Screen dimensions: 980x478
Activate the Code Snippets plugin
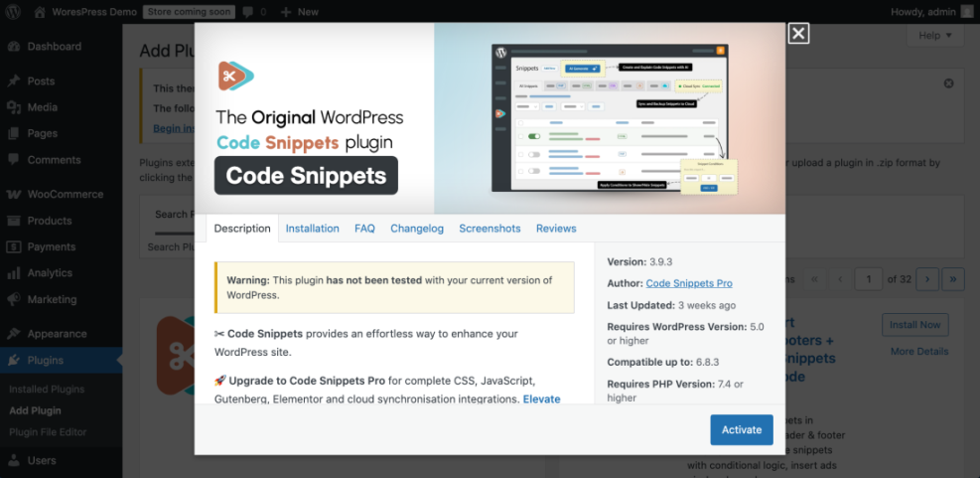pyautogui.click(x=742, y=430)
